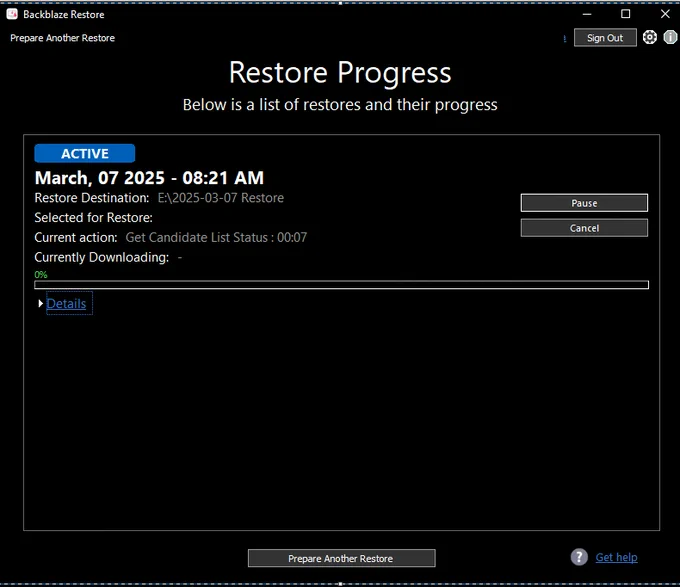Open the Get help link
Screen dimensions: 680x587
[616, 557]
